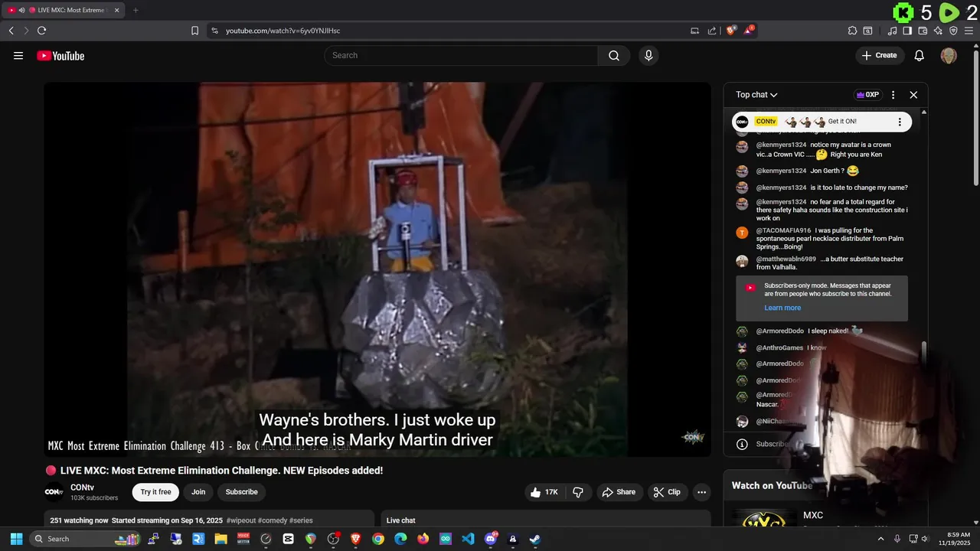Open the pinned CONtv message menu
Screen dimensions: 980x551
pos(900,122)
